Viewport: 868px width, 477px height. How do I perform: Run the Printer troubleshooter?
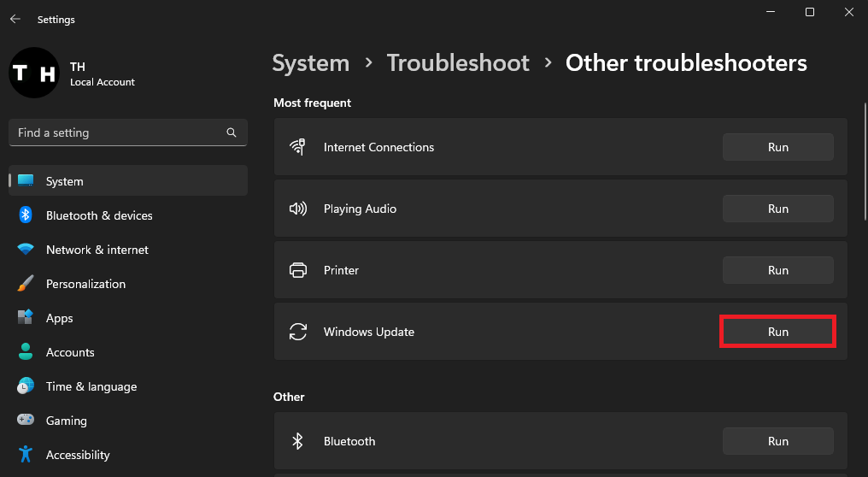(x=777, y=270)
